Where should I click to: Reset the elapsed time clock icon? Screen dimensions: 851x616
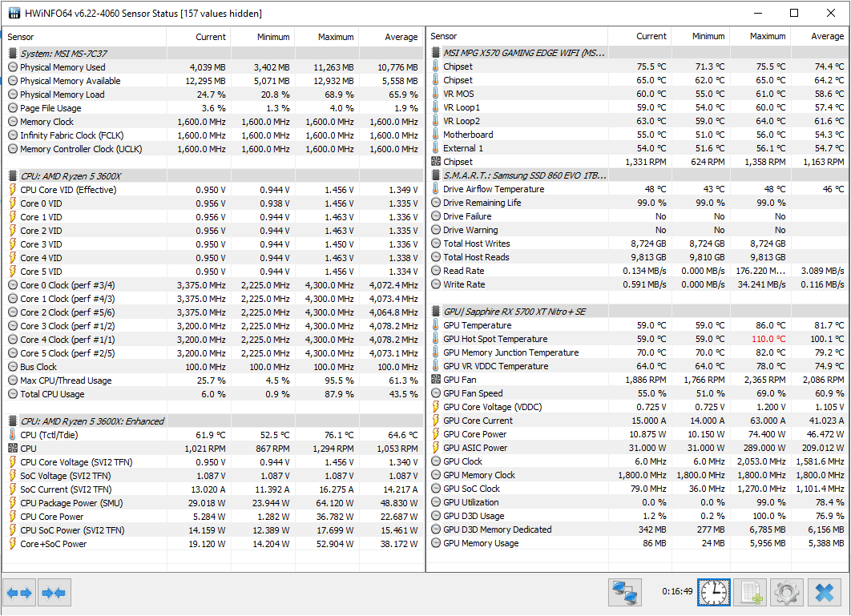(714, 592)
